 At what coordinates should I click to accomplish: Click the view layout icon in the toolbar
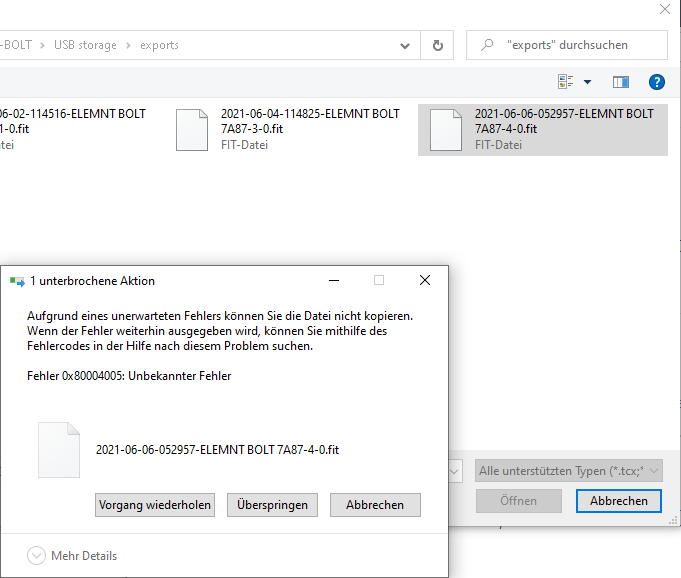pos(566,82)
